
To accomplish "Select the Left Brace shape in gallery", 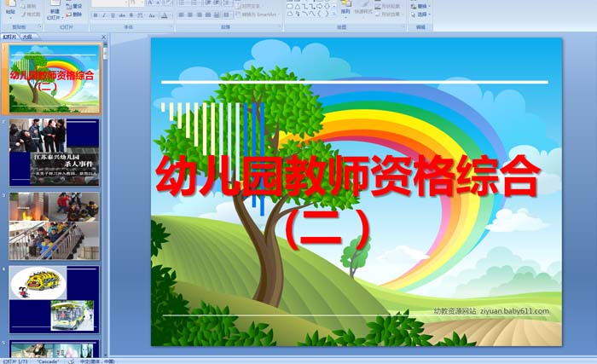I will point(319,14).
